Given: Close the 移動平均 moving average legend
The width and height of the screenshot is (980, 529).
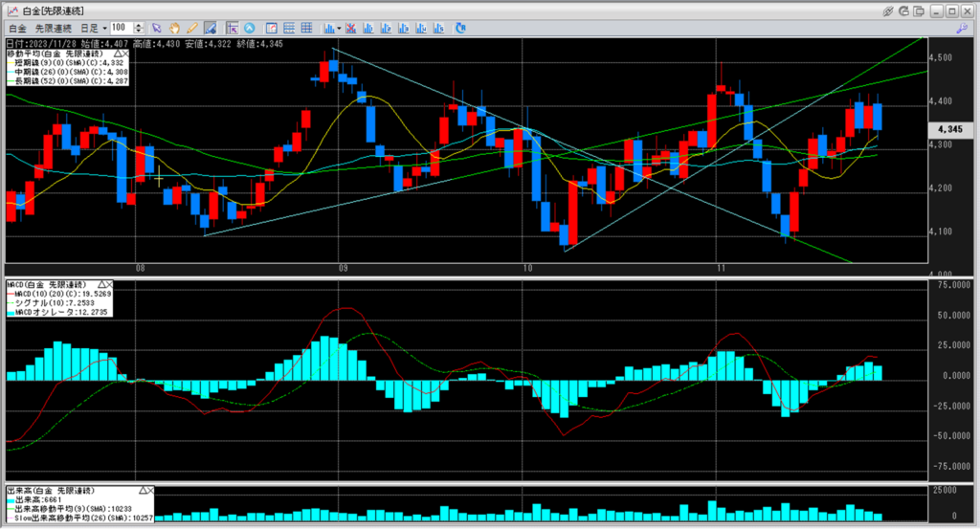Looking at the screenshot, I should (125, 55).
